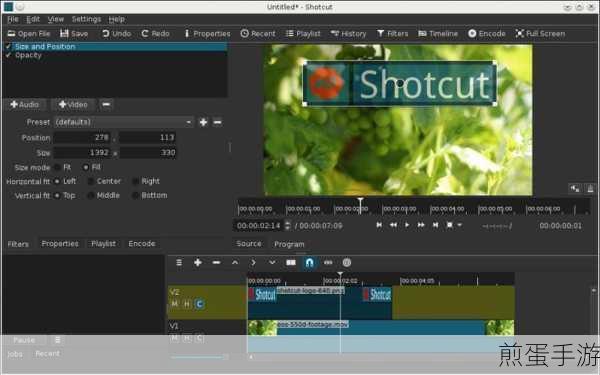Delete the preset with minus icon

217,122
